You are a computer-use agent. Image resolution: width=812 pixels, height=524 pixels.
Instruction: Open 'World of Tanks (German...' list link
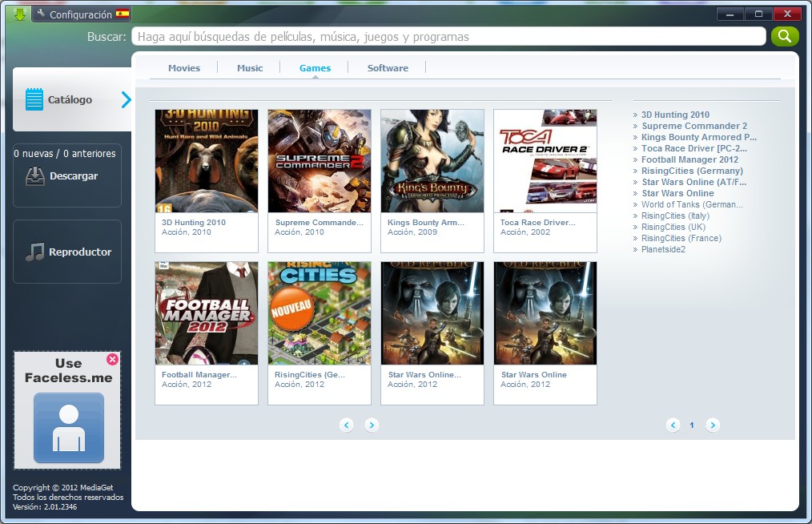click(692, 204)
